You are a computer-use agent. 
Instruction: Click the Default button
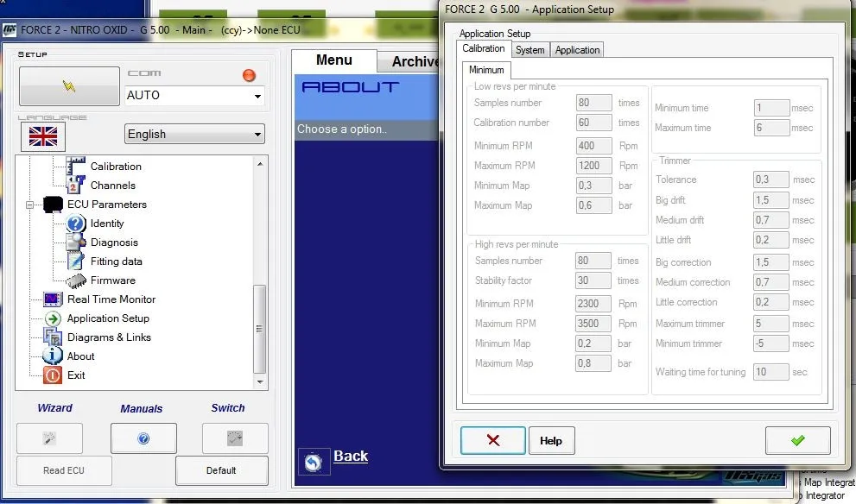(221, 470)
